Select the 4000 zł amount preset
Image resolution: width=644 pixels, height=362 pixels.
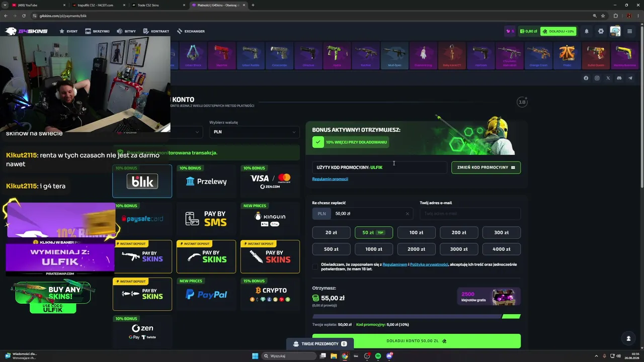501,249
